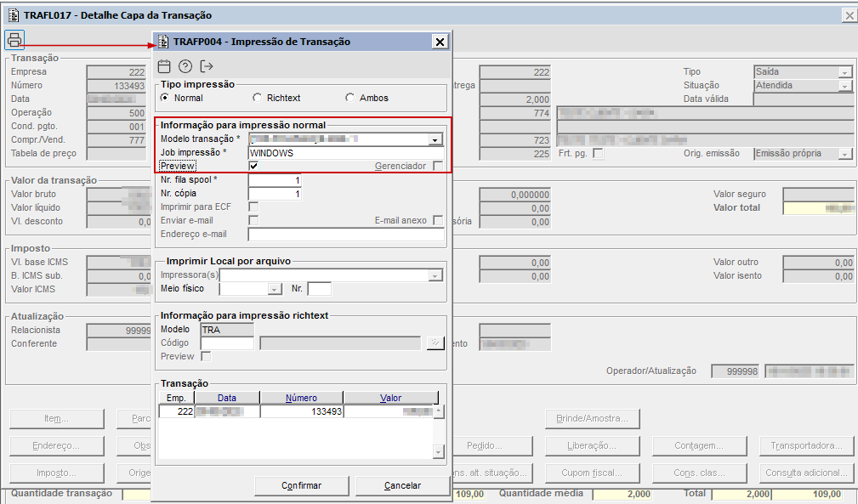Toggle the richtext Preview checkbox
The image size is (858, 504).
pyautogui.click(x=206, y=356)
